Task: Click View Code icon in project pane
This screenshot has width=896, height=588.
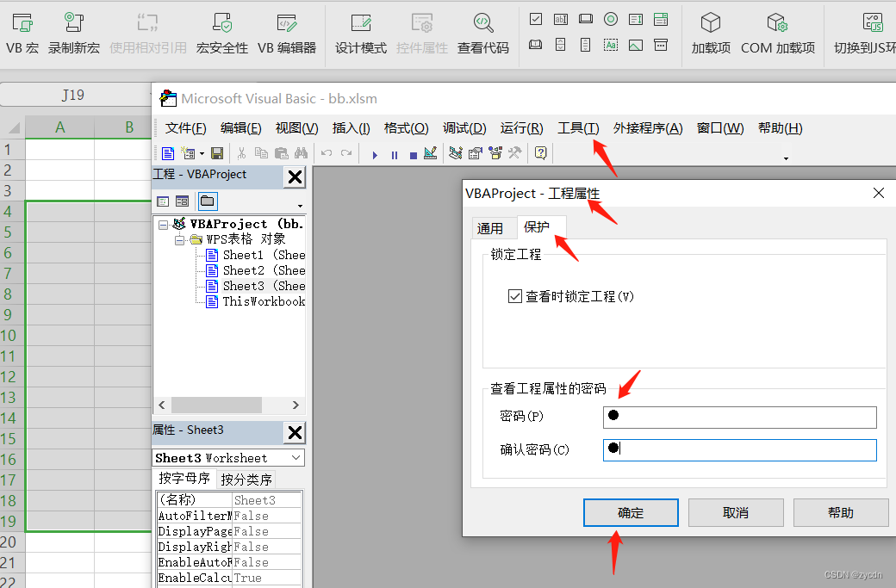Action: pos(163,201)
